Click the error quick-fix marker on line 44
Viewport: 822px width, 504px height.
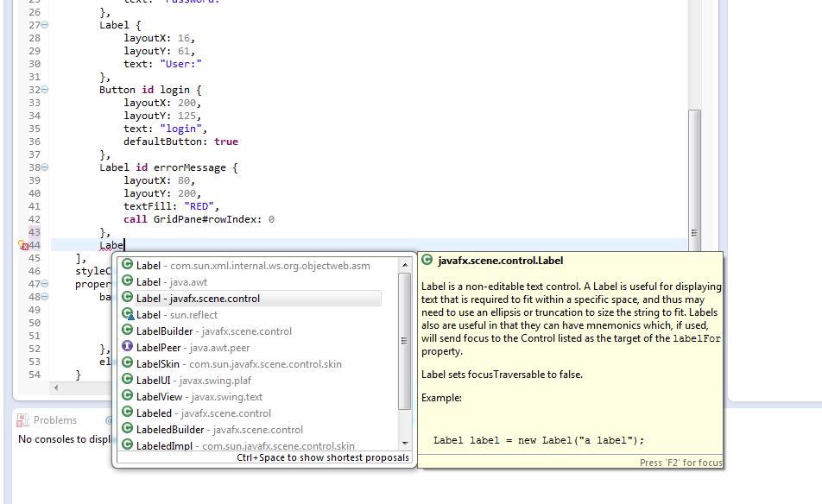click(22, 245)
